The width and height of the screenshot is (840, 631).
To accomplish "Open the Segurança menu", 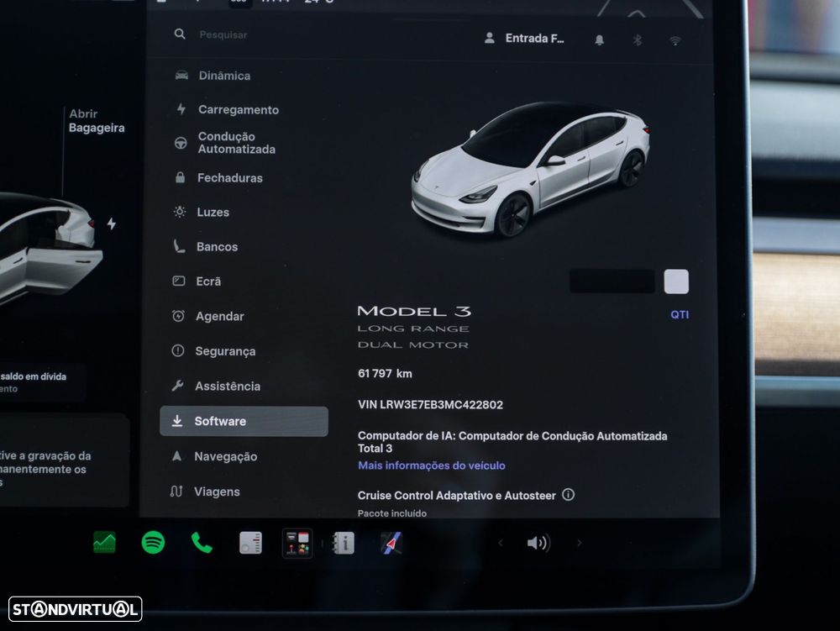I will 213,351.
